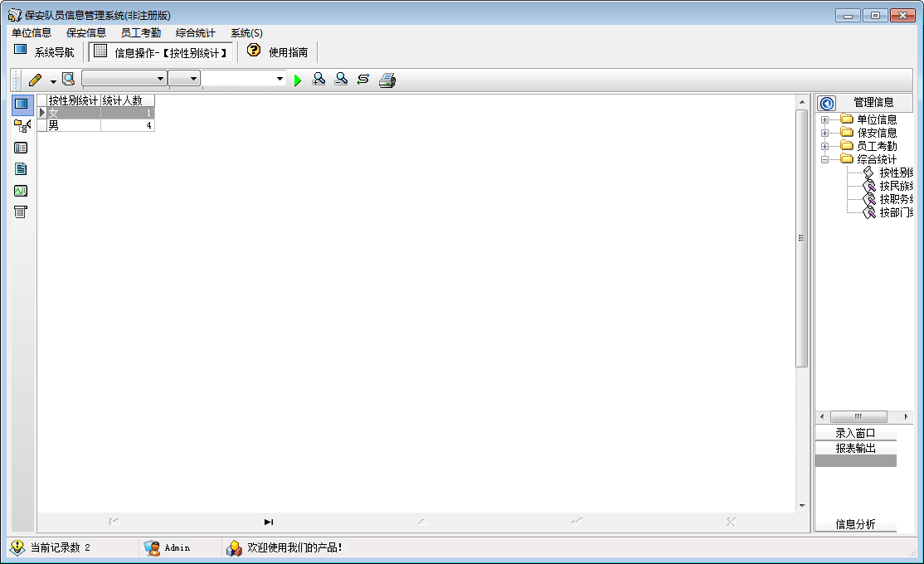Click the tree panel horizontal scrollbar thumb
This screenshot has height=564, width=924.
click(x=858, y=416)
